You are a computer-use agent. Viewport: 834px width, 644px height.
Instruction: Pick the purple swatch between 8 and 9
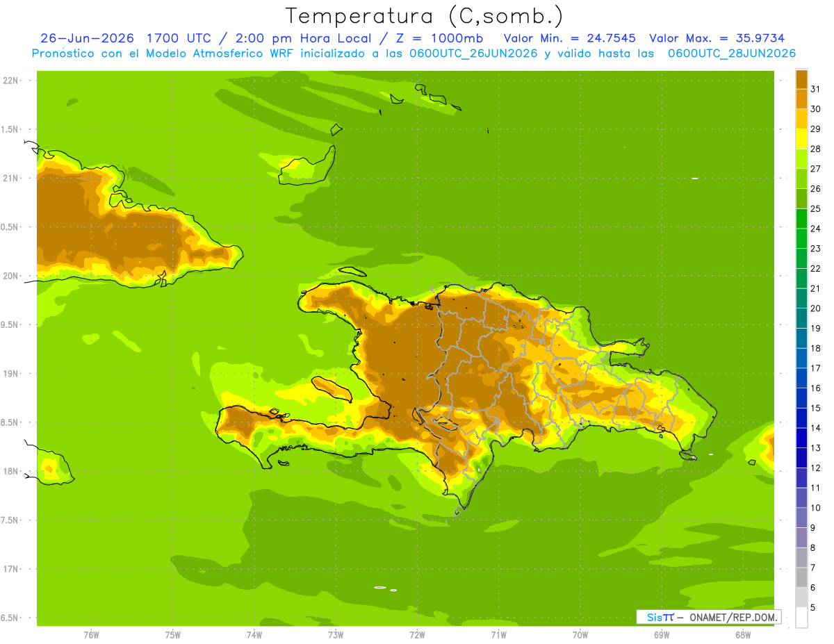click(x=801, y=538)
